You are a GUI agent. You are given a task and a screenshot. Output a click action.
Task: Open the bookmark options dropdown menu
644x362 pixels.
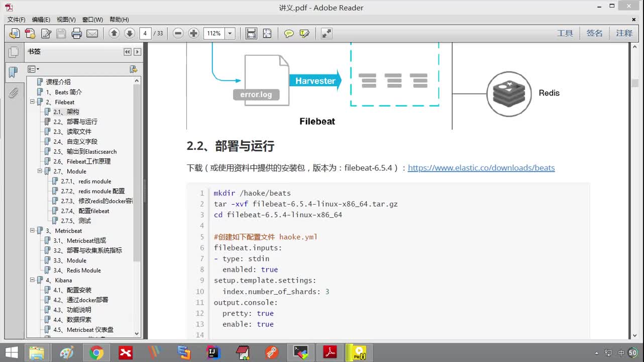tap(33, 69)
